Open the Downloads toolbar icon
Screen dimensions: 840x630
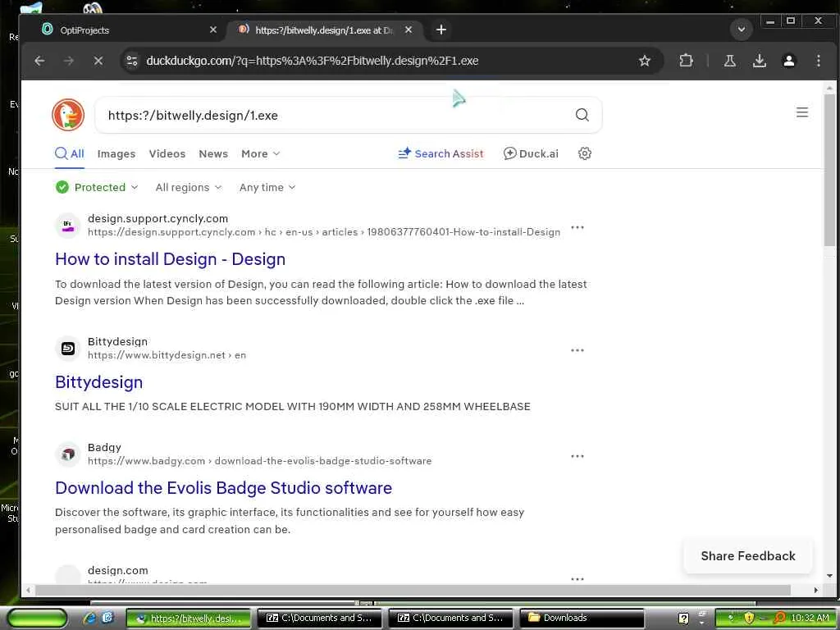click(x=759, y=61)
